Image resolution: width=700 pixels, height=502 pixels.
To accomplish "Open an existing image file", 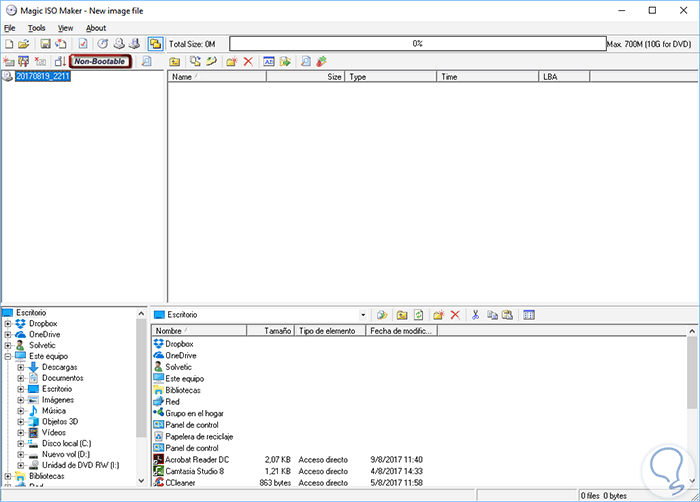I will click(24, 44).
